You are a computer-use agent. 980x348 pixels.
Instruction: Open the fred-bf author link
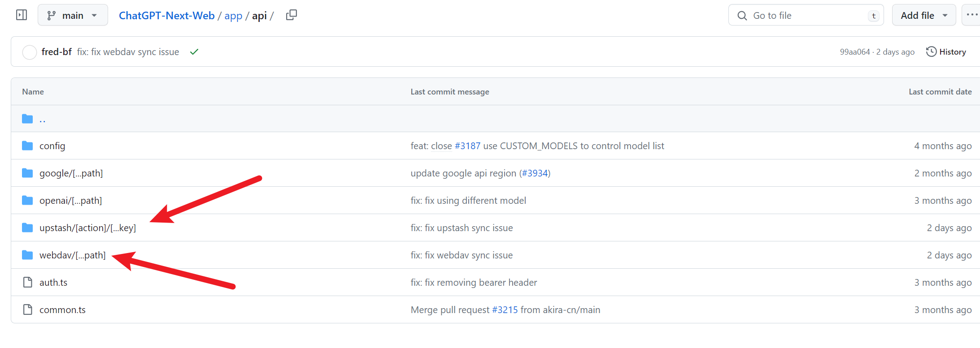pos(57,52)
